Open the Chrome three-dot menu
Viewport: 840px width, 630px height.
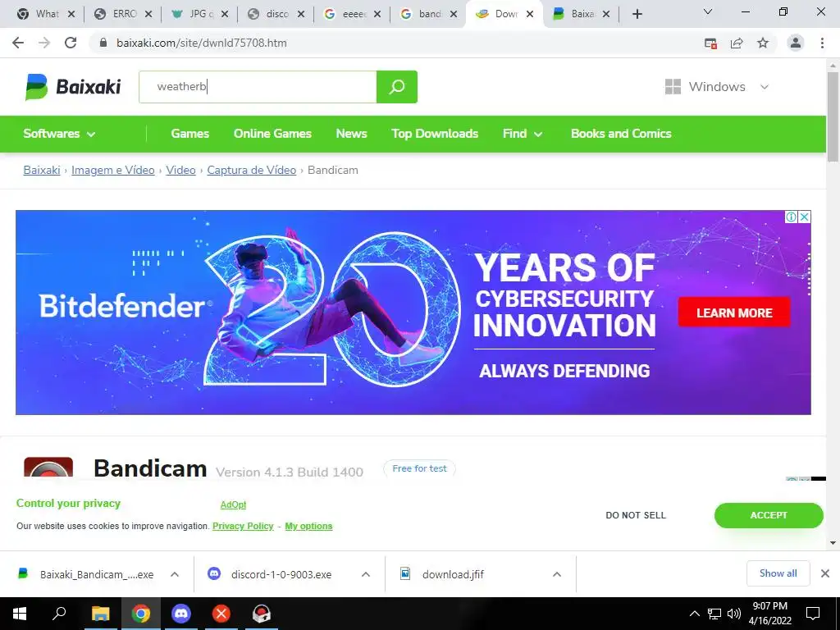(822, 43)
